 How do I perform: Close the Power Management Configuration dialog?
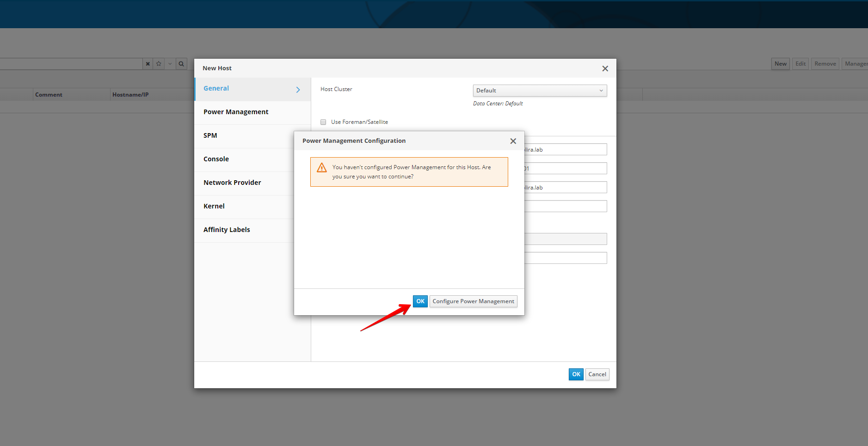(x=513, y=141)
